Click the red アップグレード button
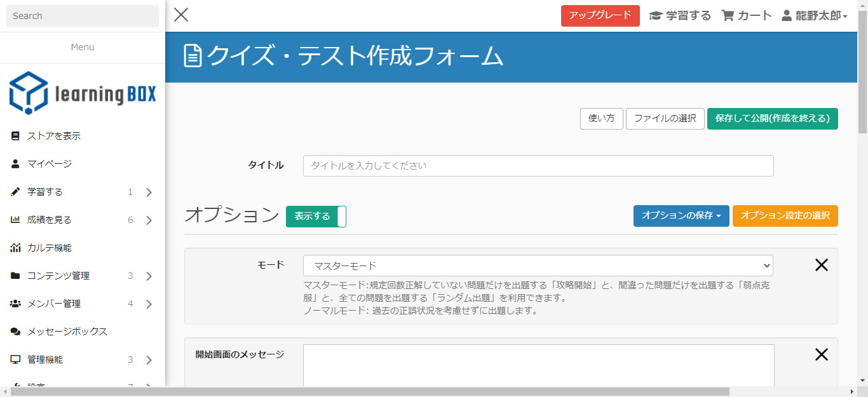The height and width of the screenshot is (397, 868). click(600, 16)
